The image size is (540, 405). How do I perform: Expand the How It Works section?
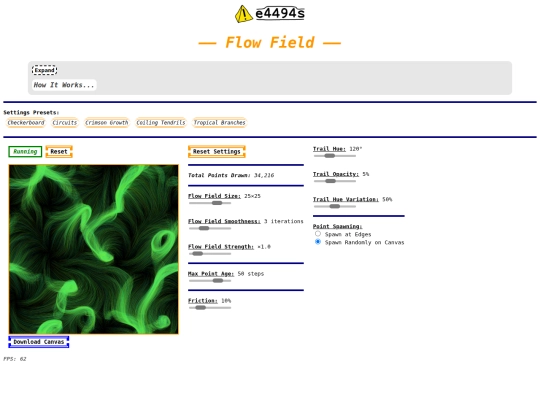coord(44,70)
